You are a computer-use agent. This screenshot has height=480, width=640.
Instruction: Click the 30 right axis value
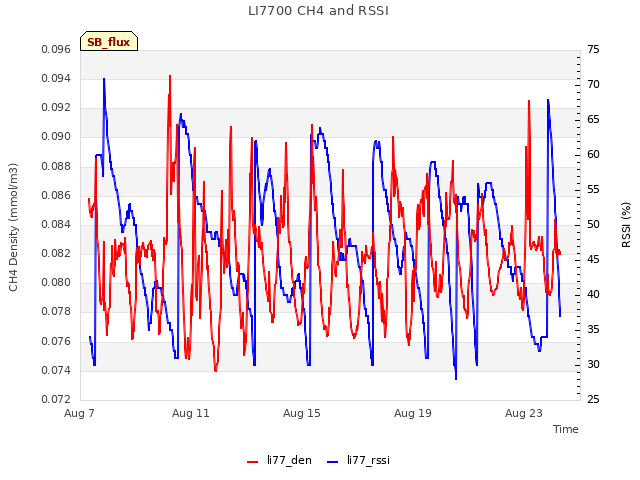[x=593, y=364]
